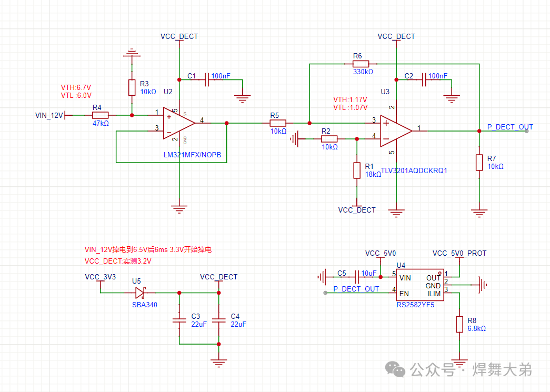Select the LM321MFX/NOPB part name
This screenshot has height=392, width=550.
(192, 155)
